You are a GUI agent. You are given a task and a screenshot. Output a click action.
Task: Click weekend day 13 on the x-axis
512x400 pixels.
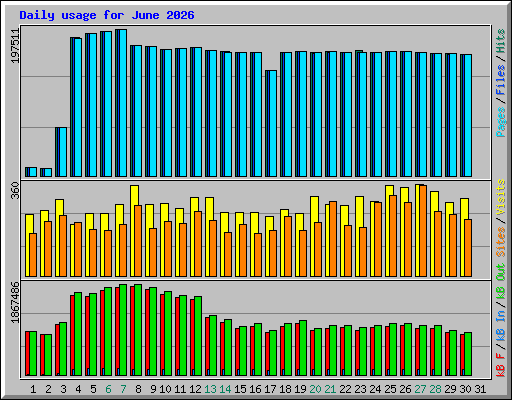(x=210, y=389)
